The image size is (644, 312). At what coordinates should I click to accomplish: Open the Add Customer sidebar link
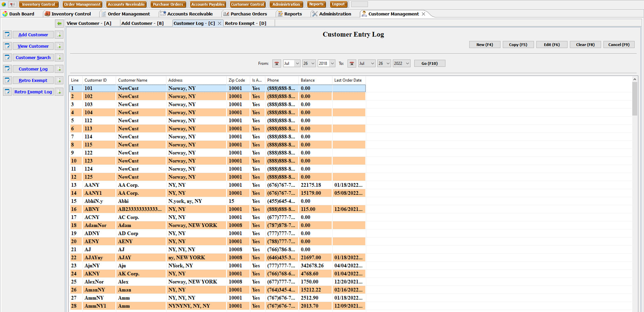pos(33,35)
